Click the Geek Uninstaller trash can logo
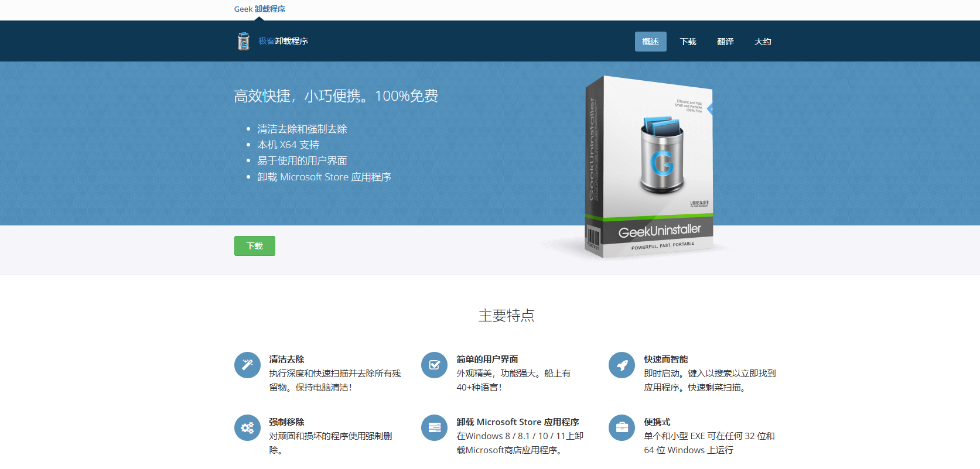 (x=243, y=41)
